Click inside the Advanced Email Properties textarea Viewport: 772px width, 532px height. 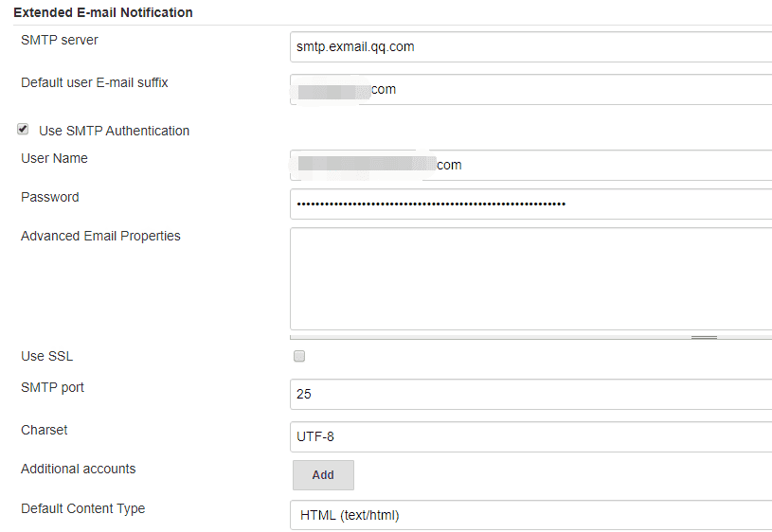(530, 278)
